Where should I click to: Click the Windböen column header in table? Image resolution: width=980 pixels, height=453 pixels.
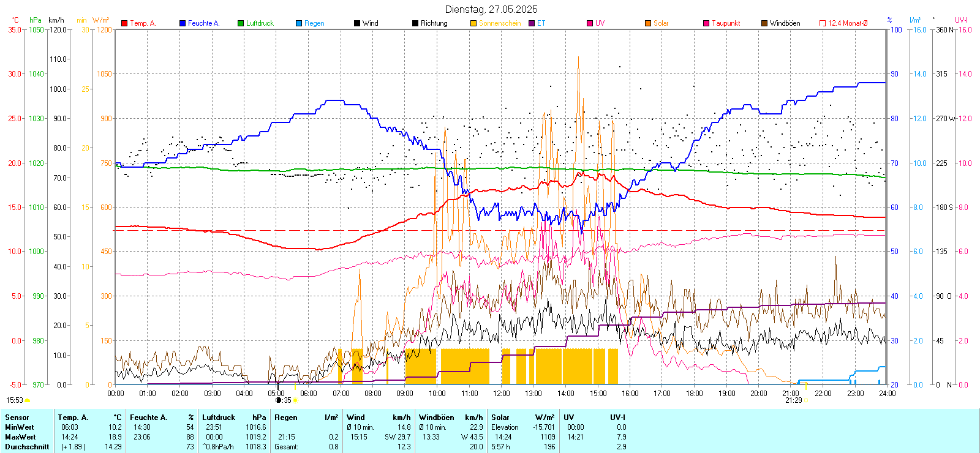click(437, 417)
